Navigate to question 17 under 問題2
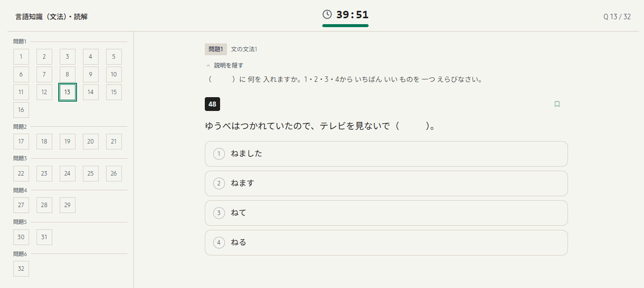The width and height of the screenshot is (644, 288). click(21, 141)
